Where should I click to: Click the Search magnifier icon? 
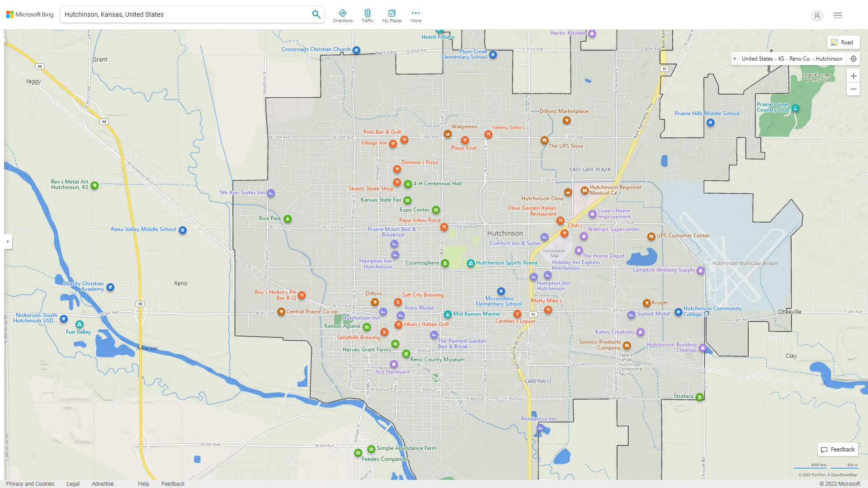316,14
